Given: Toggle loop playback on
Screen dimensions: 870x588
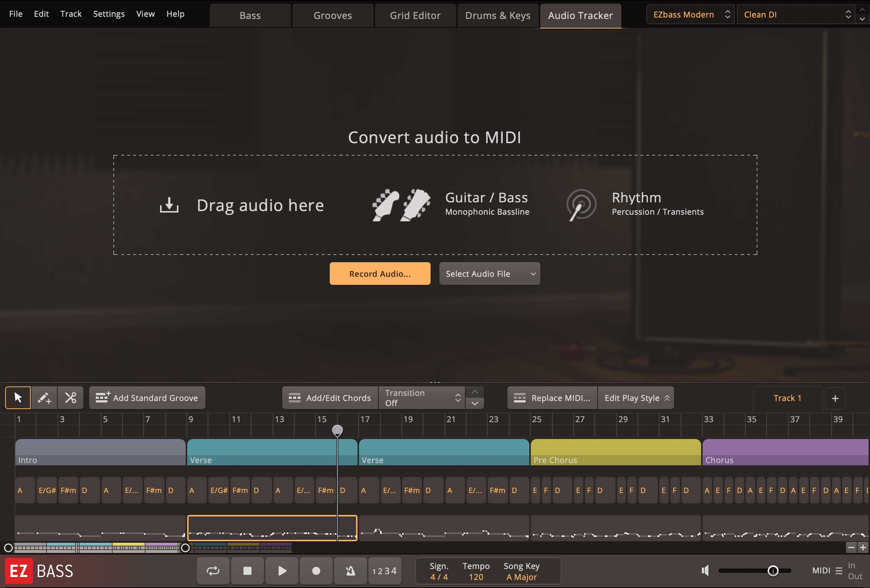Looking at the screenshot, I should [213, 571].
